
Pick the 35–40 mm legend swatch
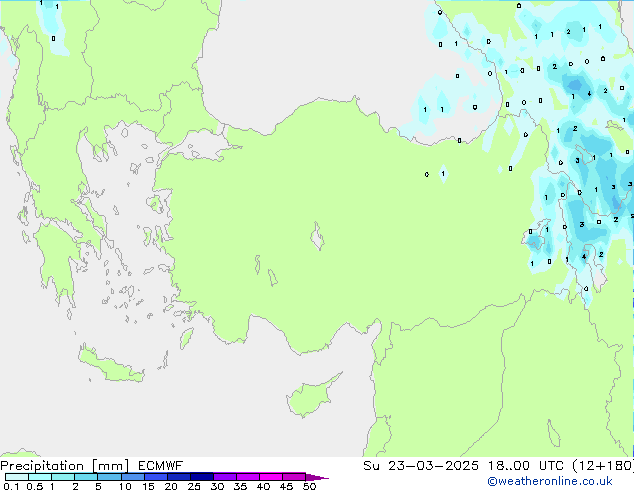[248, 477]
